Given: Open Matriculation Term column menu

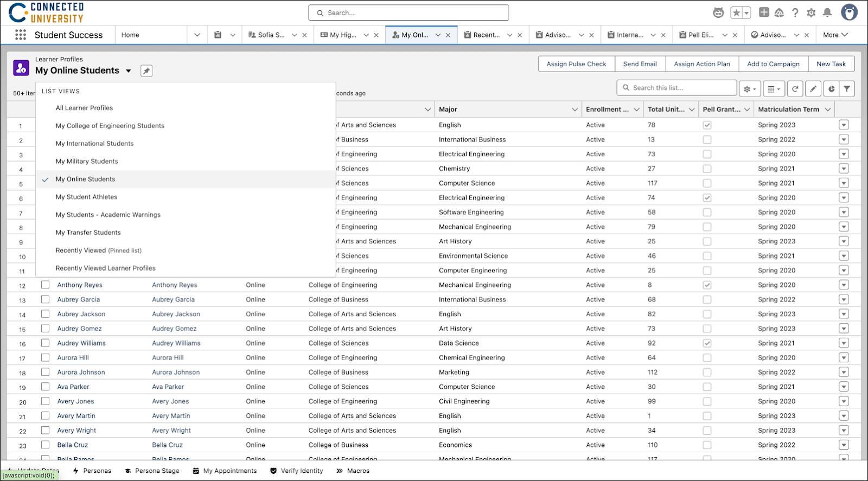Looking at the screenshot, I should (828, 110).
